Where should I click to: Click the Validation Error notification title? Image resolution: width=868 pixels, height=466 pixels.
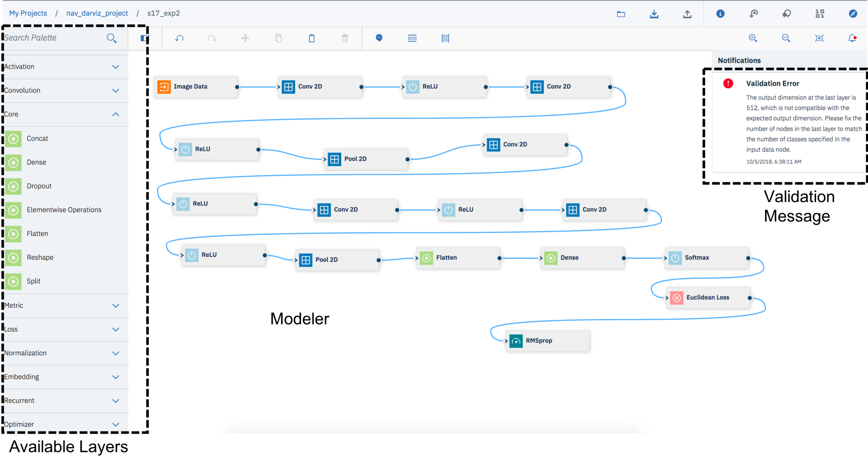772,84
